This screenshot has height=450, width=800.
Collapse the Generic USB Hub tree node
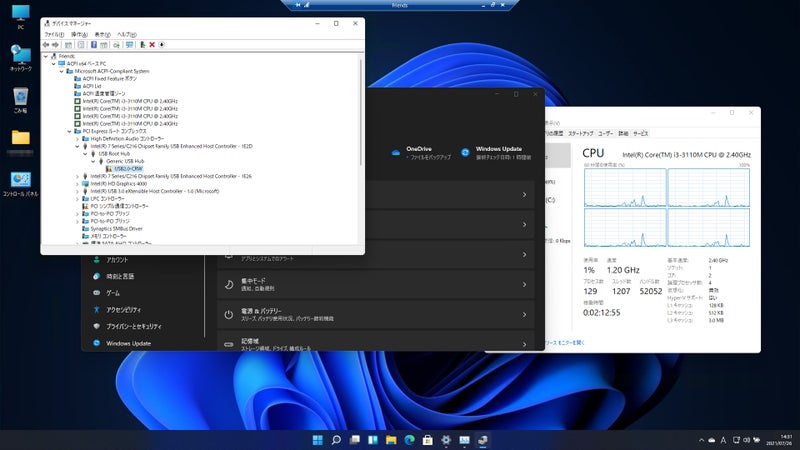tap(93, 160)
